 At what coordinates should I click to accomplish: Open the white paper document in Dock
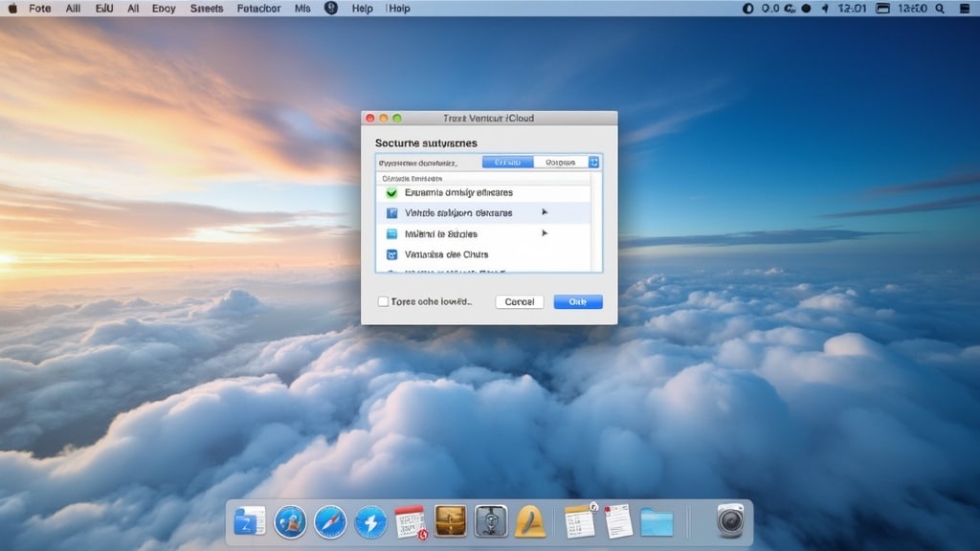pyautogui.click(x=618, y=521)
